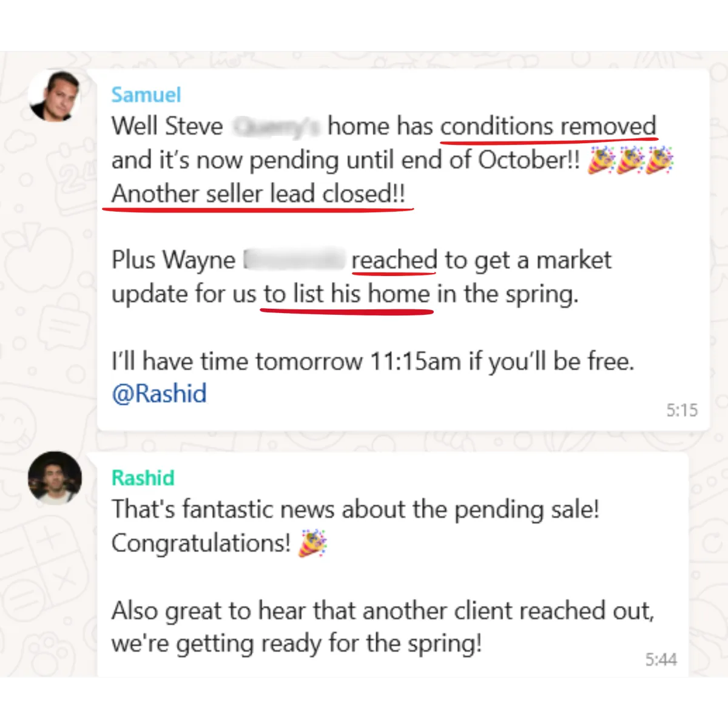Click the party popper after Congratulations

click(x=313, y=543)
